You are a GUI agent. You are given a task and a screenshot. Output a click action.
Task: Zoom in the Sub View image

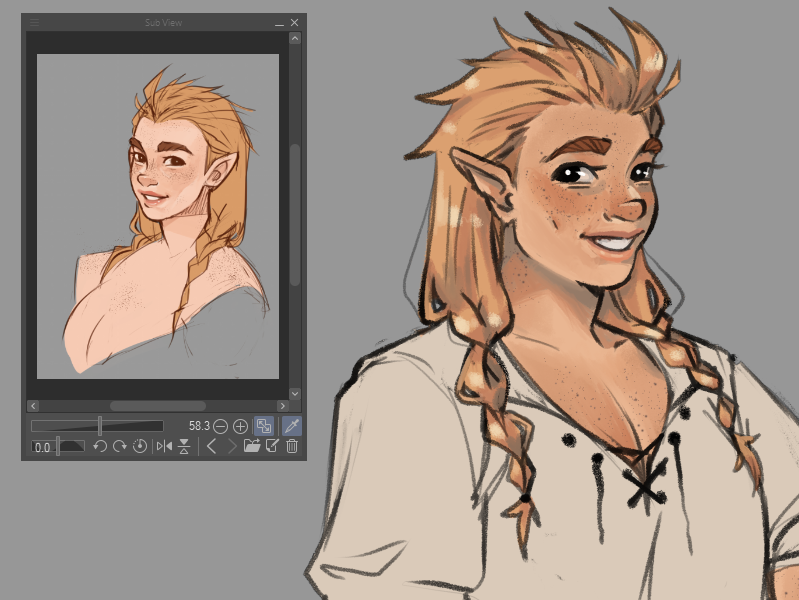pos(240,426)
